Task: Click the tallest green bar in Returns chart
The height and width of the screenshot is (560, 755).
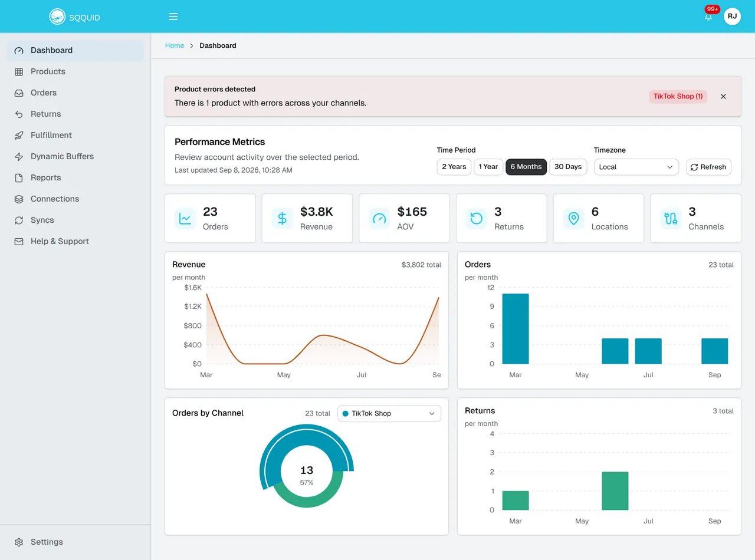Action: 615,491
